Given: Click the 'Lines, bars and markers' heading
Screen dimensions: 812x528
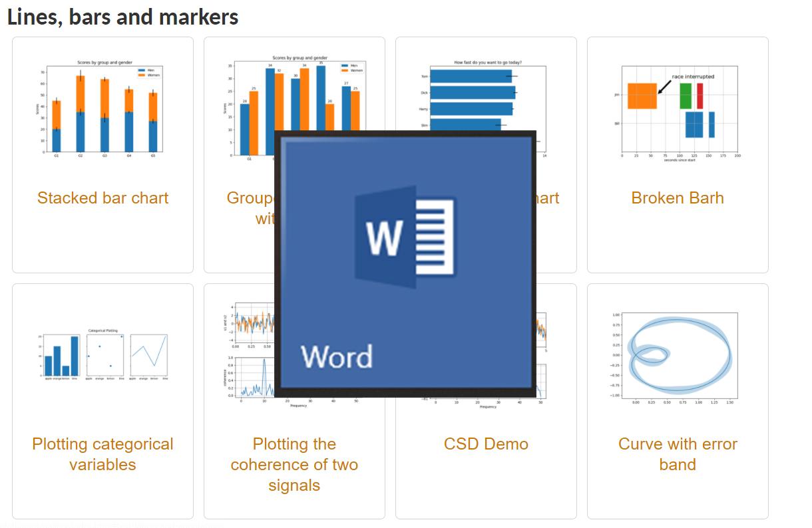Looking at the screenshot, I should pyautogui.click(x=123, y=17).
